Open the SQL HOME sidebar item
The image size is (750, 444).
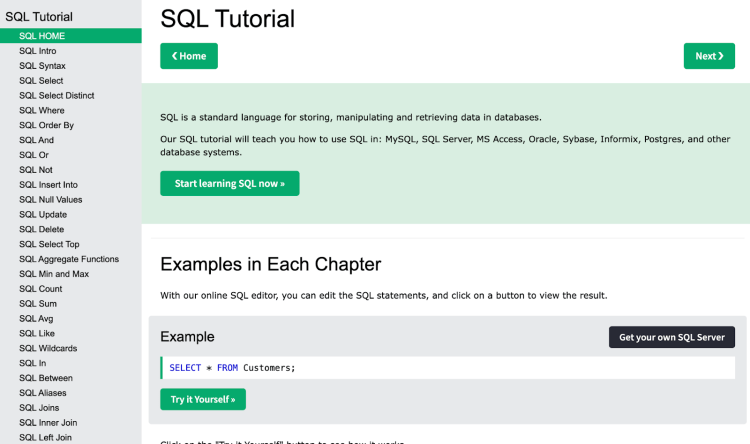tap(71, 36)
